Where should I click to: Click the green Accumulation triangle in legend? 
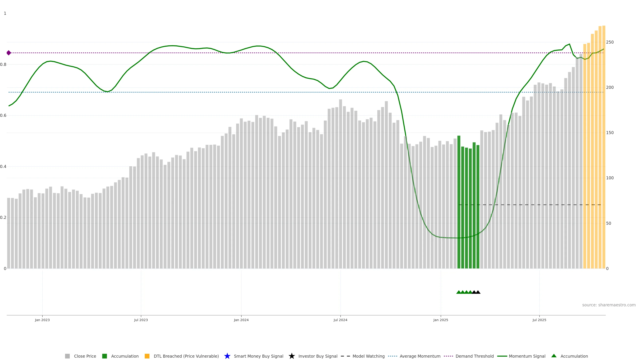(554, 356)
